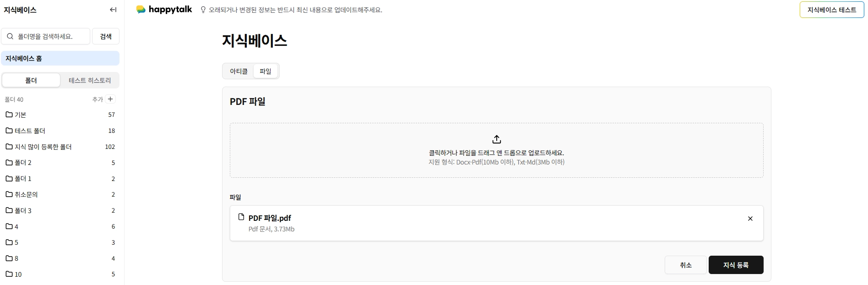The height and width of the screenshot is (285, 868).
Task: Switch to the 테스트 히스토리 tab
Action: click(x=90, y=80)
